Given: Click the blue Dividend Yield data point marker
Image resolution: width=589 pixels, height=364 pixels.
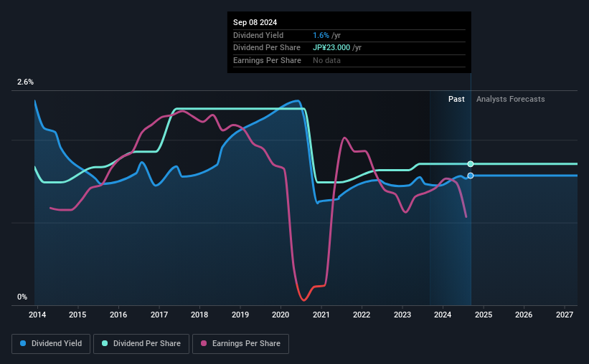Looking at the screenshot, I should click(471, 176).
